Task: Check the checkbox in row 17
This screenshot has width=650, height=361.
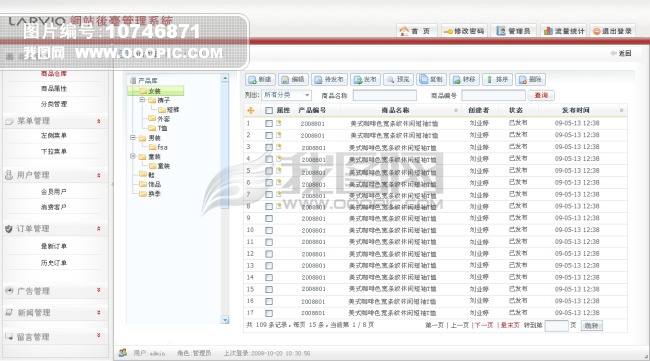Action: 269,313
